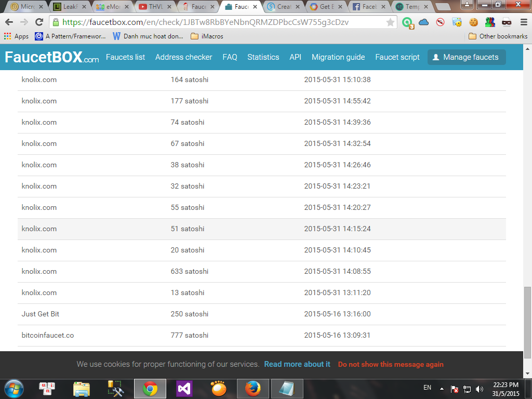532x399 pixels.
Task: Open the Other bookmarks folder
Action: click(498, 36)
